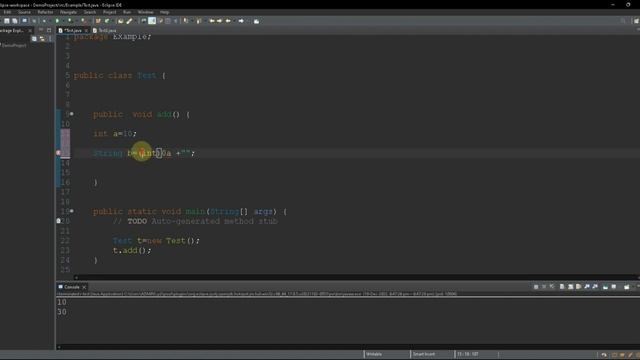Image resolution: width=640 pixels, height=360 pixels.
Task: Click the green Run button in the toolbar
Action: coord(57,21)
